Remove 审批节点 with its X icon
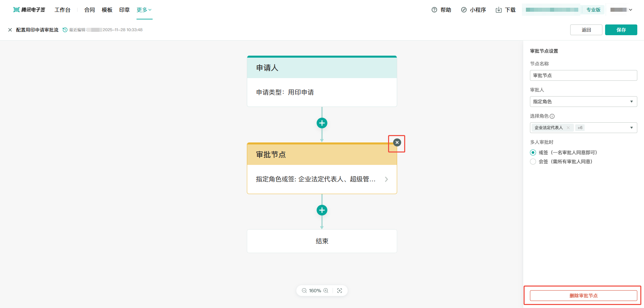The image size is (644, 308). tap(397, 142)
